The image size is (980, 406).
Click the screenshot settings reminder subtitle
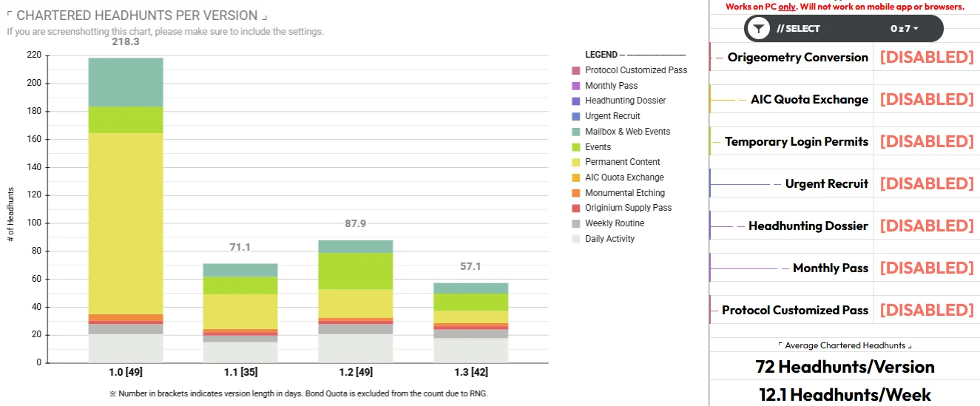click(x=166, y=32)
